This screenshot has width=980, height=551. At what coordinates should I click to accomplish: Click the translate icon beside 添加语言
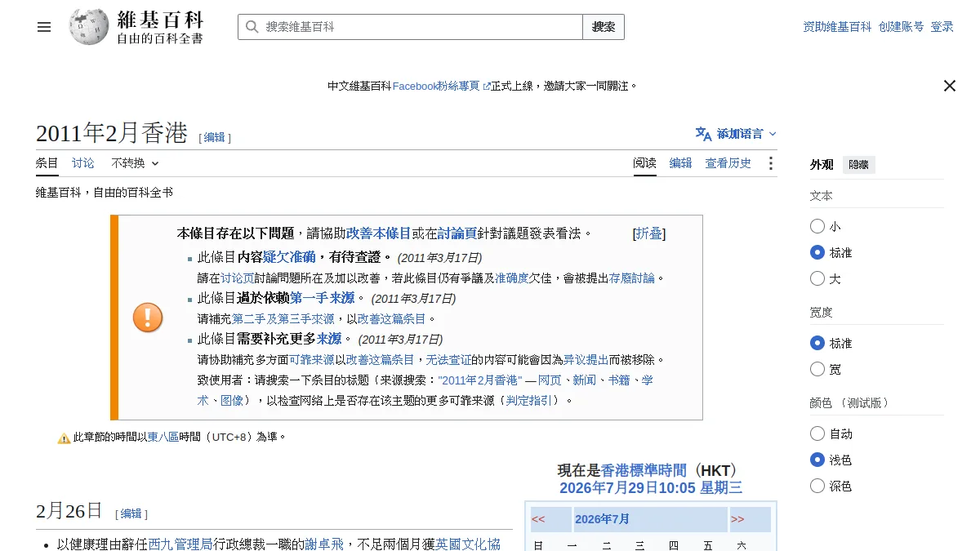coord(703,134)
